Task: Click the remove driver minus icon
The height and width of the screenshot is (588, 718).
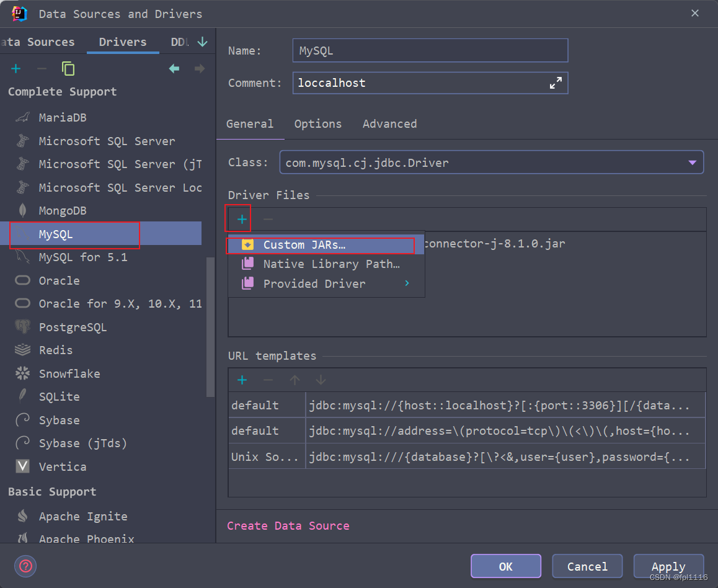Action: point(42,69)
